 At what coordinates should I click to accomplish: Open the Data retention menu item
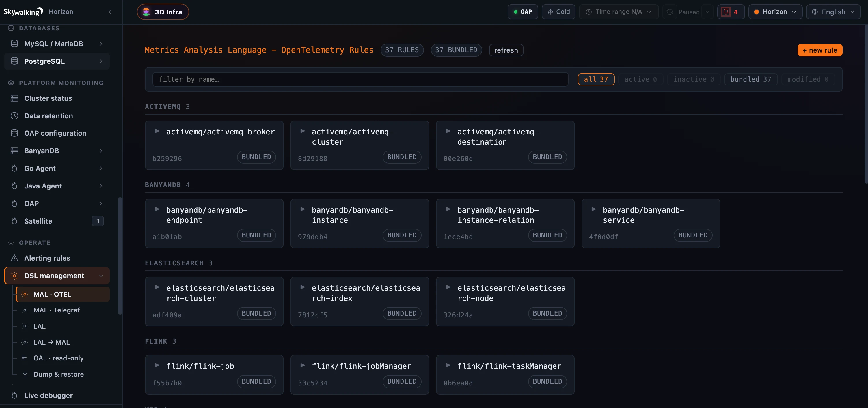(x=57, y=115)
